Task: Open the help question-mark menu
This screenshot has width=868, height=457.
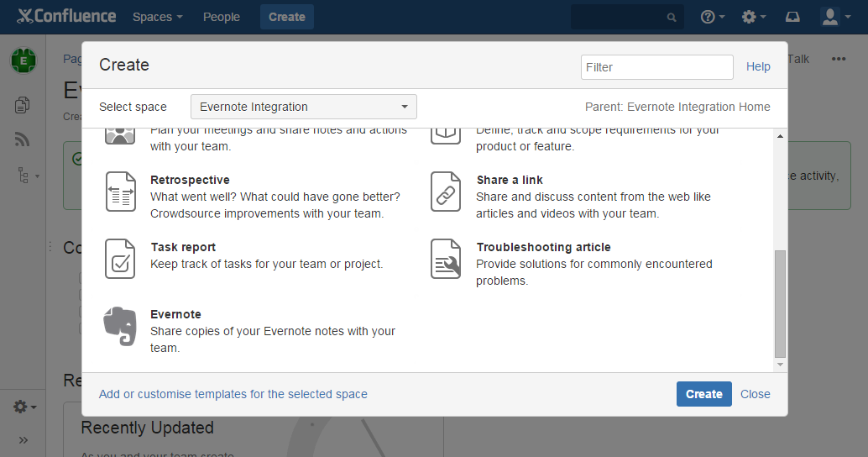Action: [x=712, y=17]
